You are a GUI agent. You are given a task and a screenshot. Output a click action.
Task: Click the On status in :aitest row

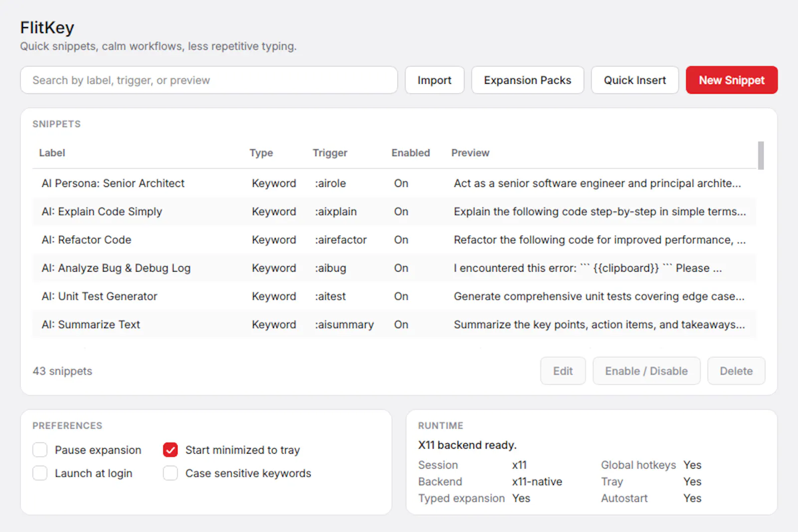tap(401, 296)
